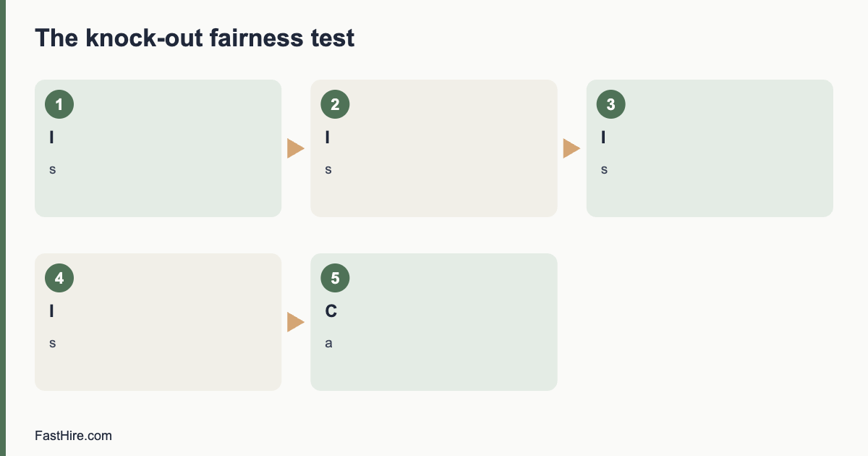Select the step 4 number badge
868x456 pixels.
click(x=59, y=278)
